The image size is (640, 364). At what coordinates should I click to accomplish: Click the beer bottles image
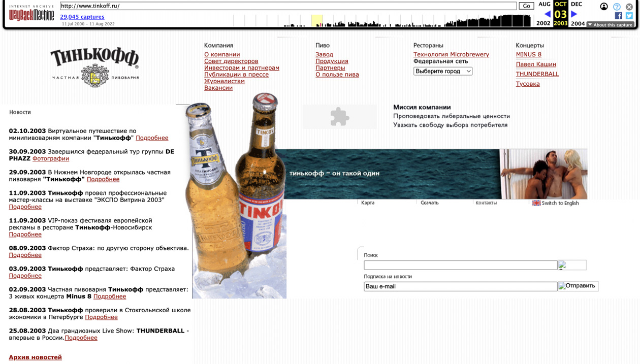click(236, 195)
